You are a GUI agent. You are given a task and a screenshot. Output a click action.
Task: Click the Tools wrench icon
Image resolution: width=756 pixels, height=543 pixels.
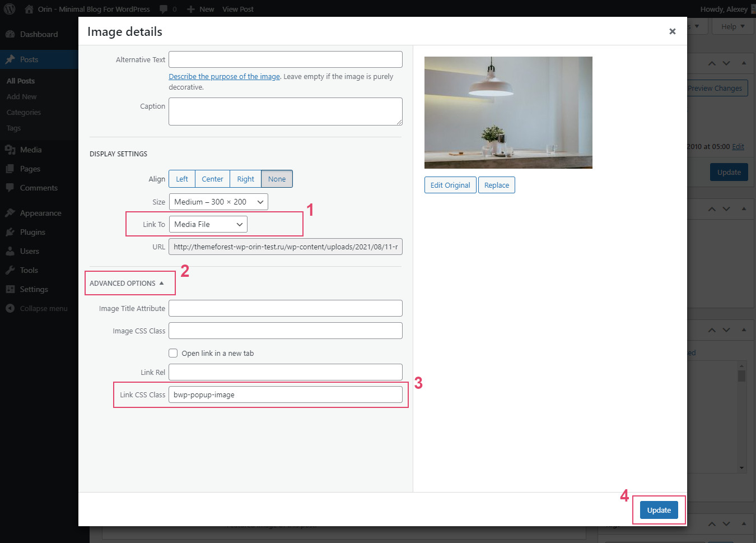[10, 270]
